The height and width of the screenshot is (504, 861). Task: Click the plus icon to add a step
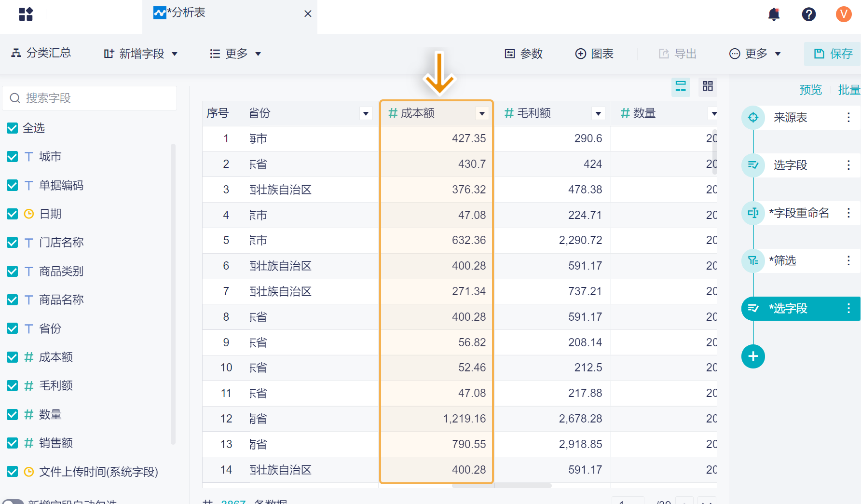[753, 356]
